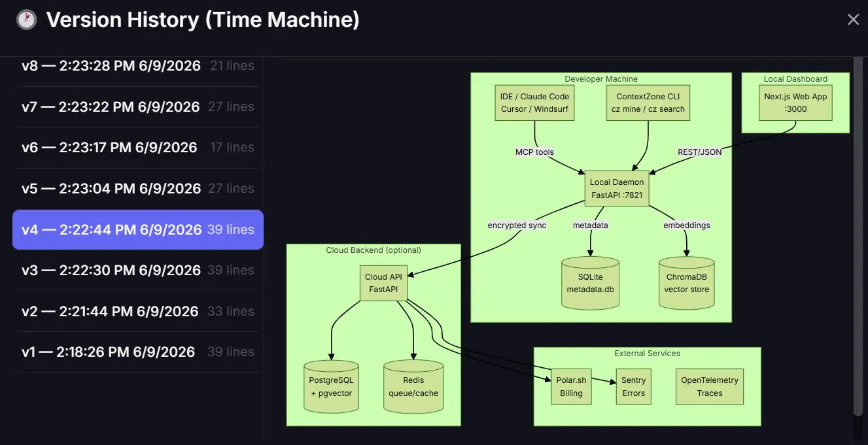
Task: Click '21 lines' count beside v8
Action: pyautogui.click(x=232, y=66)
